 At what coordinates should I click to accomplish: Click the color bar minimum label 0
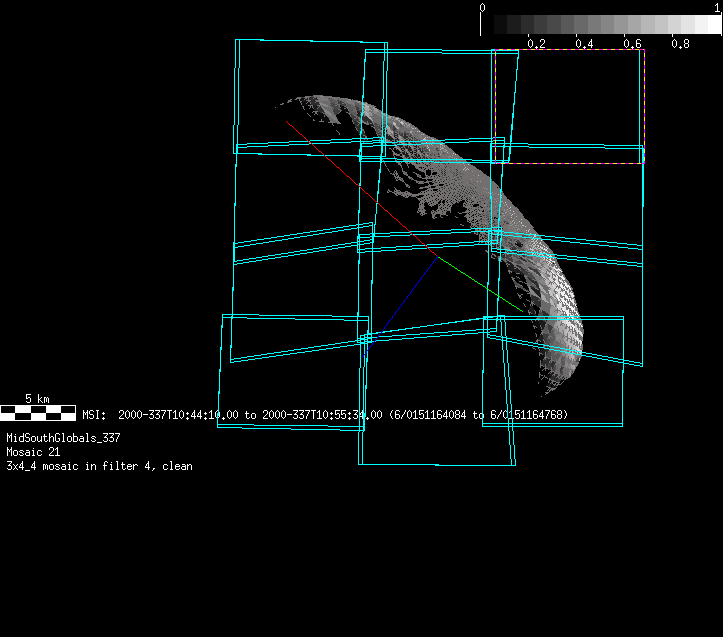pyautogui.click(x=483, y=7)
